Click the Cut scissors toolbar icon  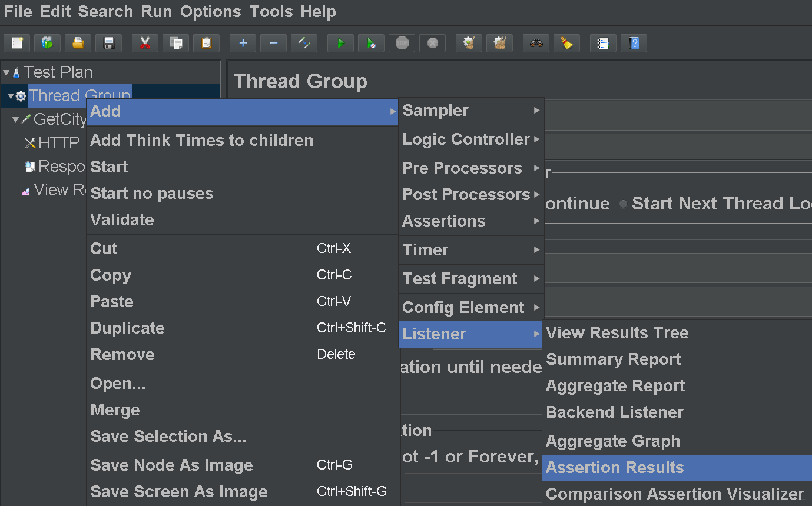coord(145,43)
